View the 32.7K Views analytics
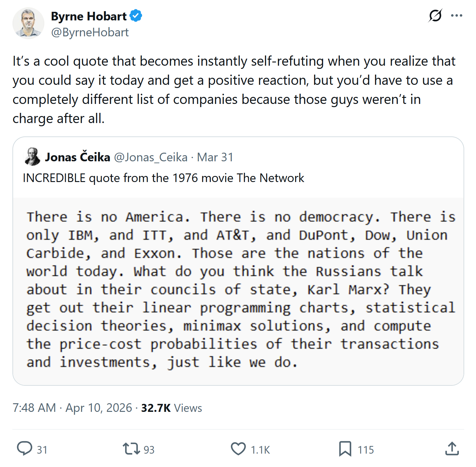This screenshot has width=476, height=467. 171,408
